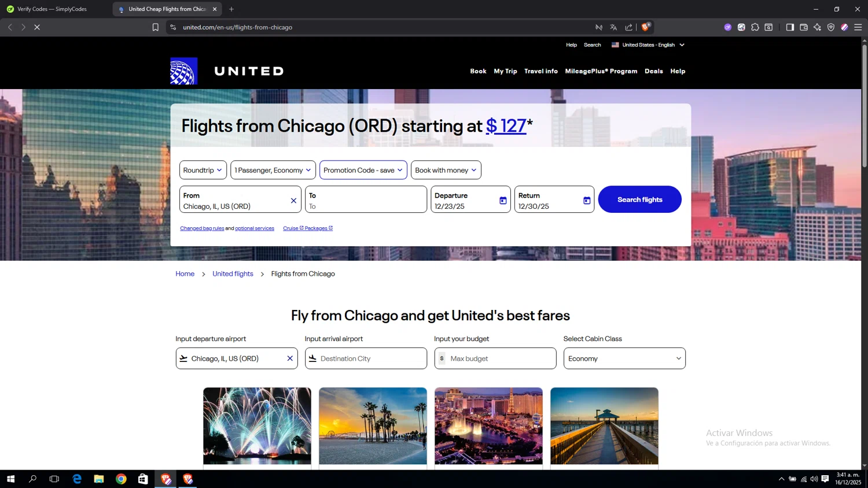This screenshot has width=868, height=488.
Task: Open MileagePlus Program menu
Action: [x=601, y=71]
